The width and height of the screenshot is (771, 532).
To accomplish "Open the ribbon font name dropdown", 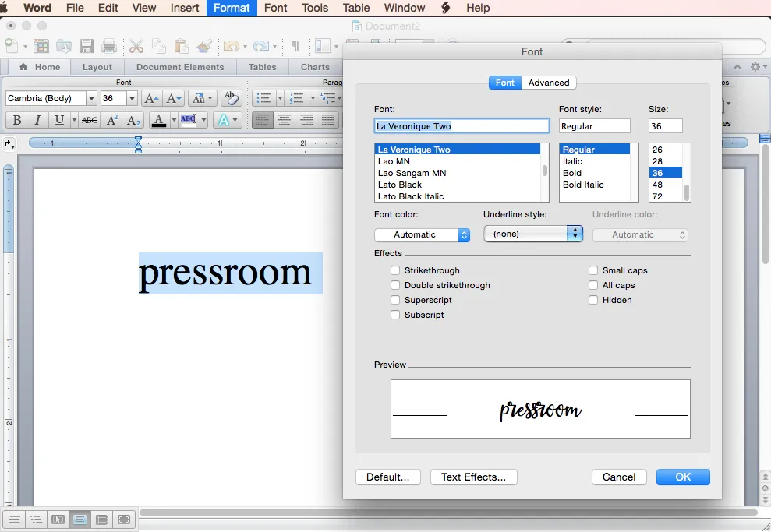I will click(91, 98).
